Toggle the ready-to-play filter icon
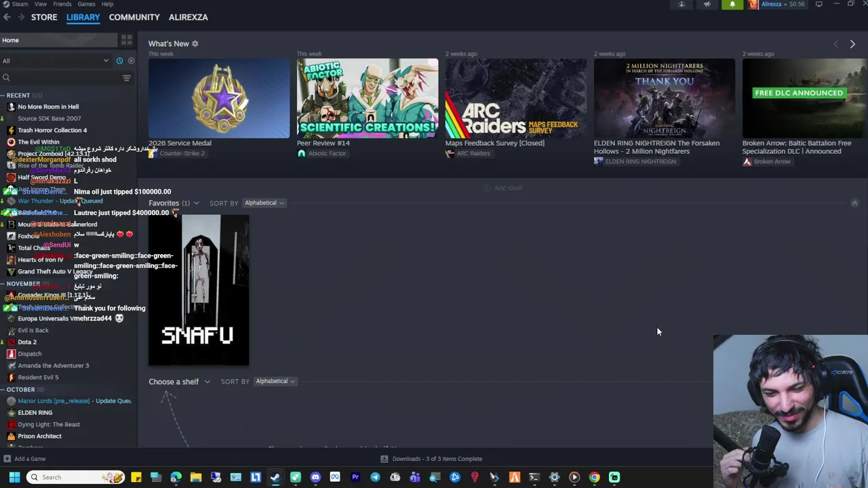 point(131,61)
